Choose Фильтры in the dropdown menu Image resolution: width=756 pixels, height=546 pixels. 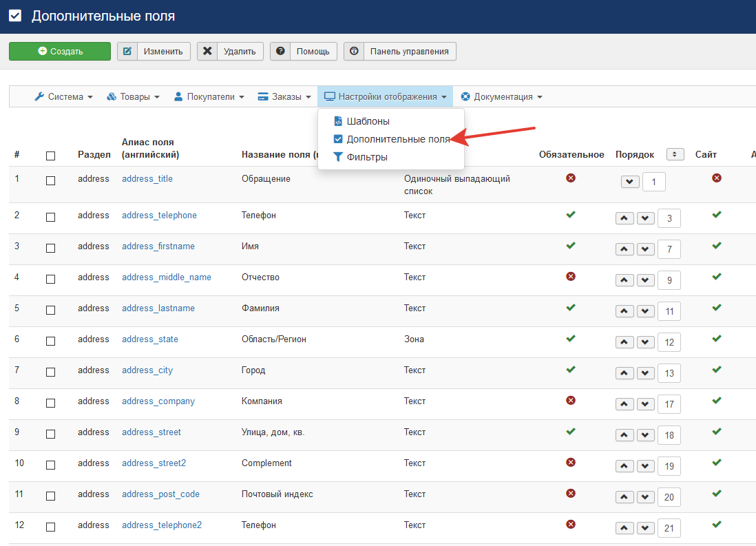click(x=366, y=157)
